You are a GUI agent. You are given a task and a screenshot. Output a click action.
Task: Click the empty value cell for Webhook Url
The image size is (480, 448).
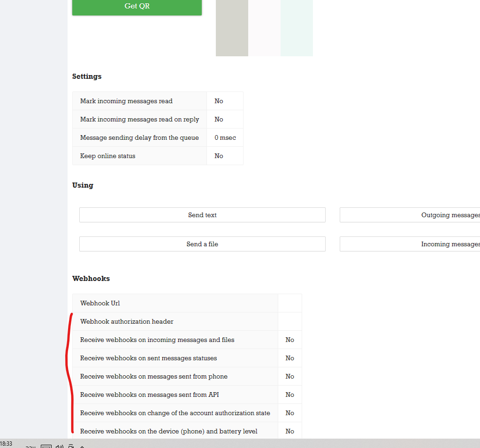pyautogui.click(x=290, y=303)
